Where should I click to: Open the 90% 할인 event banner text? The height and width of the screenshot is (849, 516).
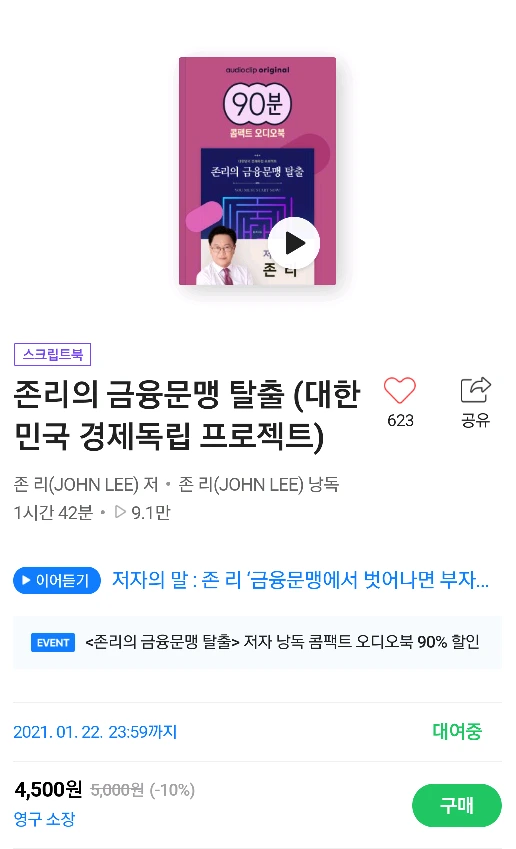pos(282,642)
